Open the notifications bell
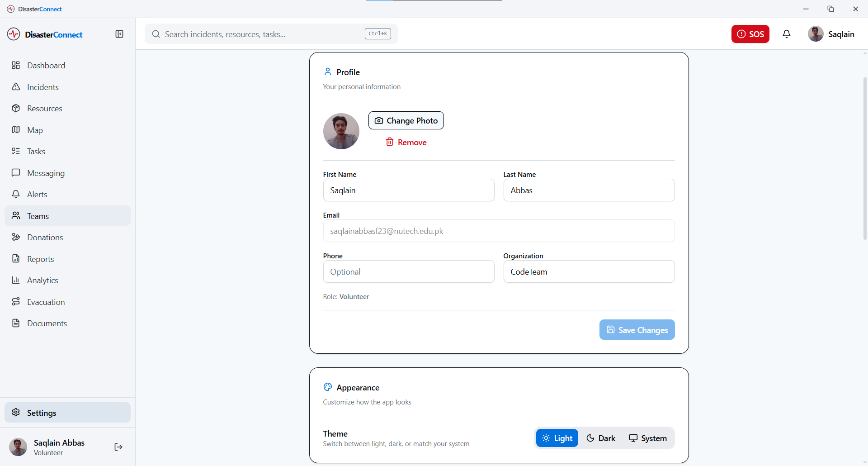The height and width of the screenshot is (466, 868). [x=787, y=34]
